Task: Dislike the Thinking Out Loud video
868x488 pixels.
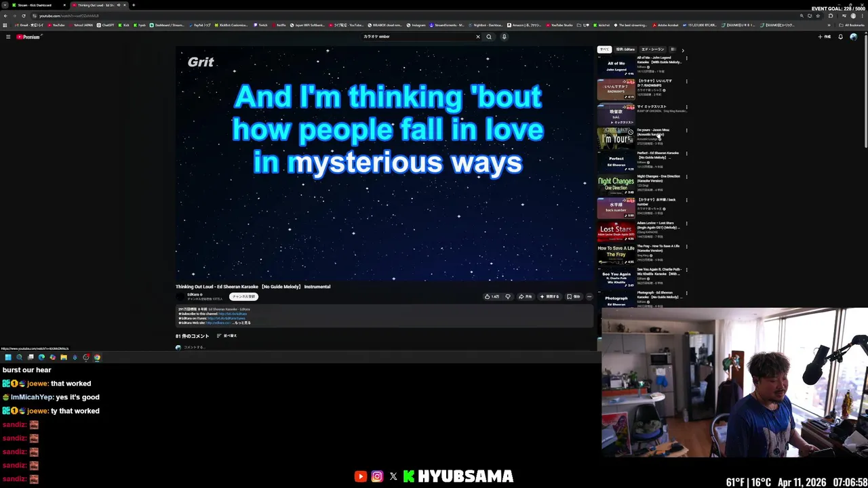Action: [507, 296]
